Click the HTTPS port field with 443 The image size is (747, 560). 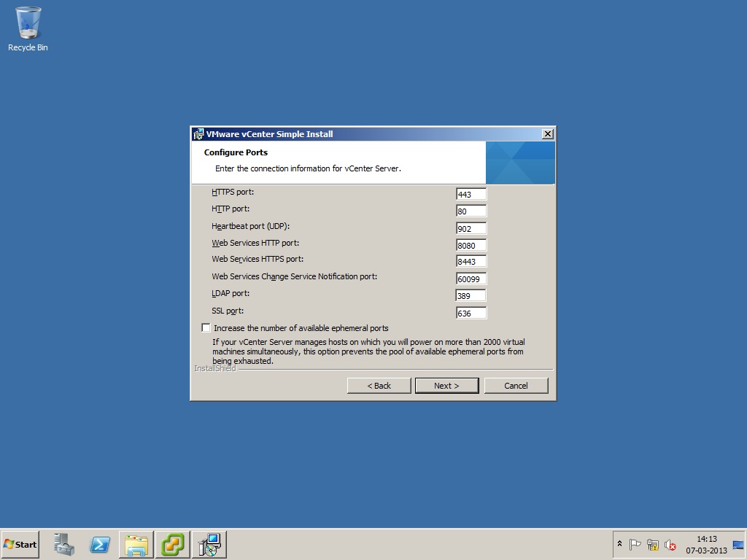tap(471, 194)
